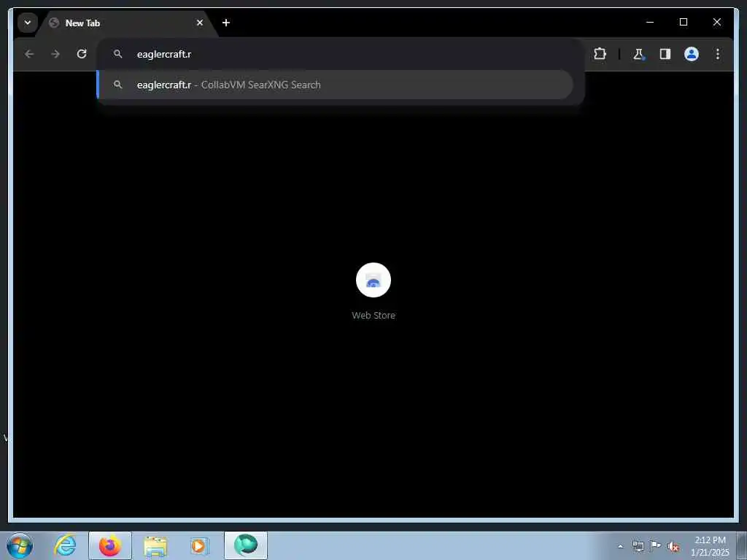
Task: Open the Action Center flag icon
Action: coord(656,546)
